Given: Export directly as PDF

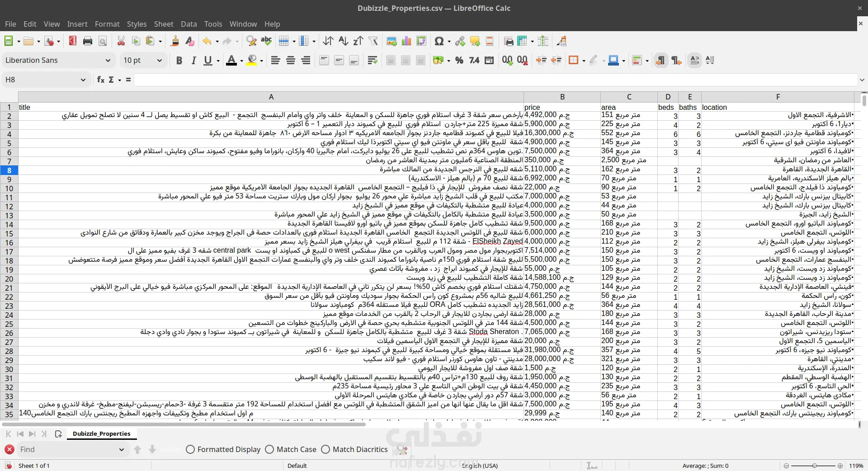Looking at the screenshot, I should coord(72,41).
